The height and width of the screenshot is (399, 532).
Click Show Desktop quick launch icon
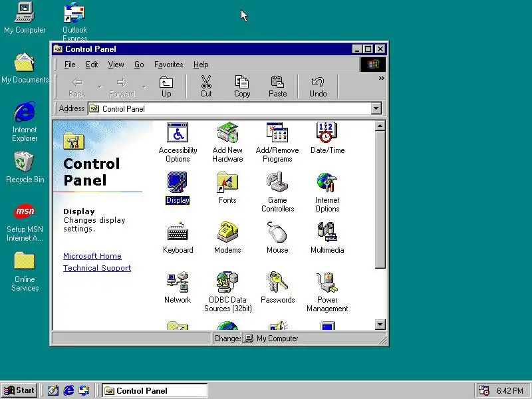[53, 390]
